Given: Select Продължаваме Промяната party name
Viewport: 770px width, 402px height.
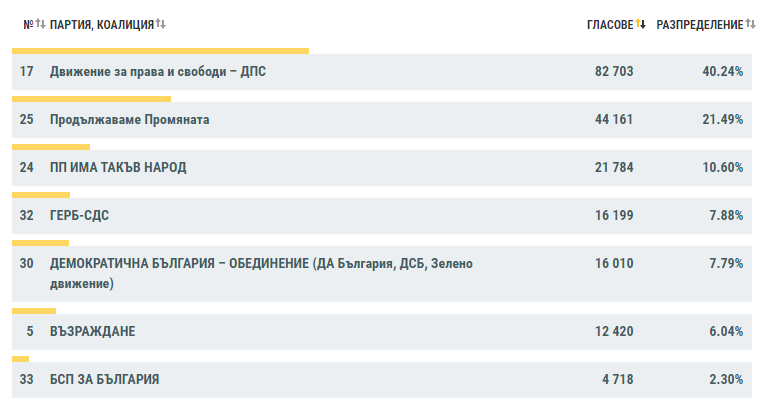Looking at the screenshot, I should coord(130,120).
